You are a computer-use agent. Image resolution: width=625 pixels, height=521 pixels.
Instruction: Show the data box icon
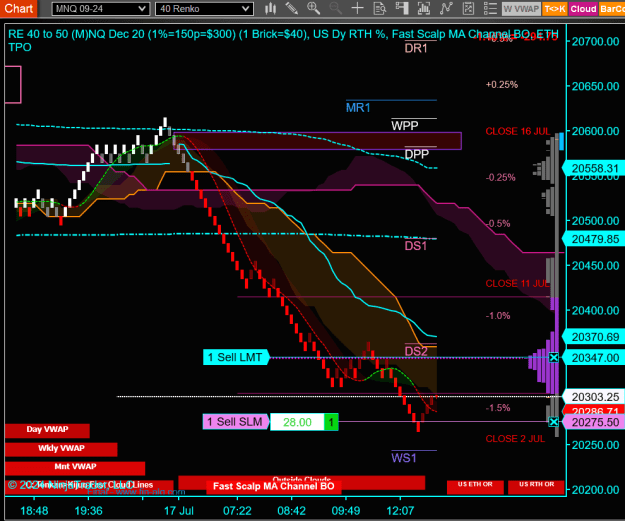pos(379,8)
